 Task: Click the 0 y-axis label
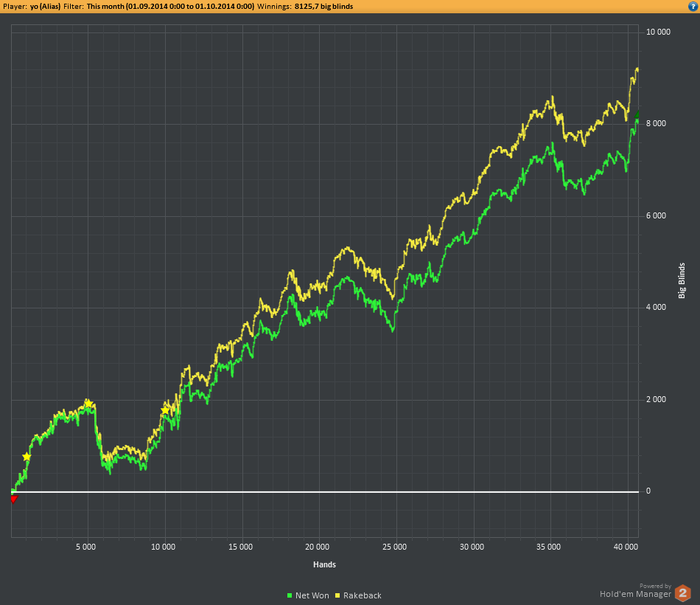point(648,491)
